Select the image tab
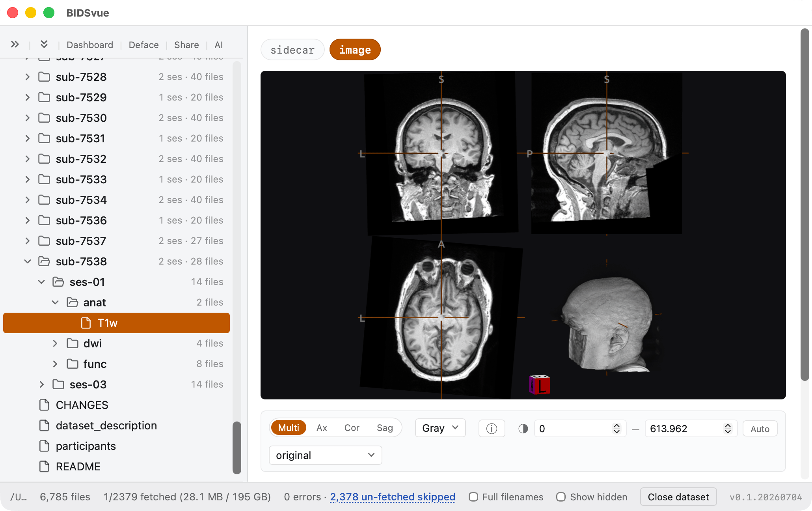The image size is (812, 511). pyautogui.click(x=355, y=50)
